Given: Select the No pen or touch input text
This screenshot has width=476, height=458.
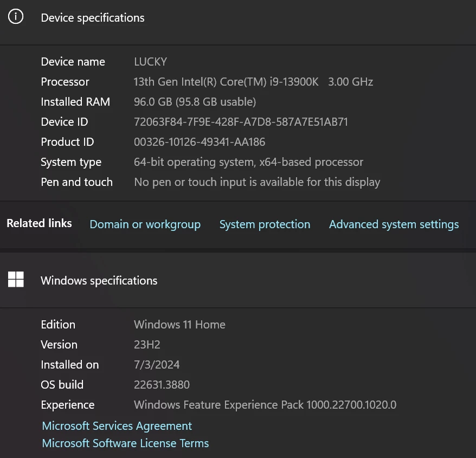Looking at the screenshot, I should pos(257,182).
